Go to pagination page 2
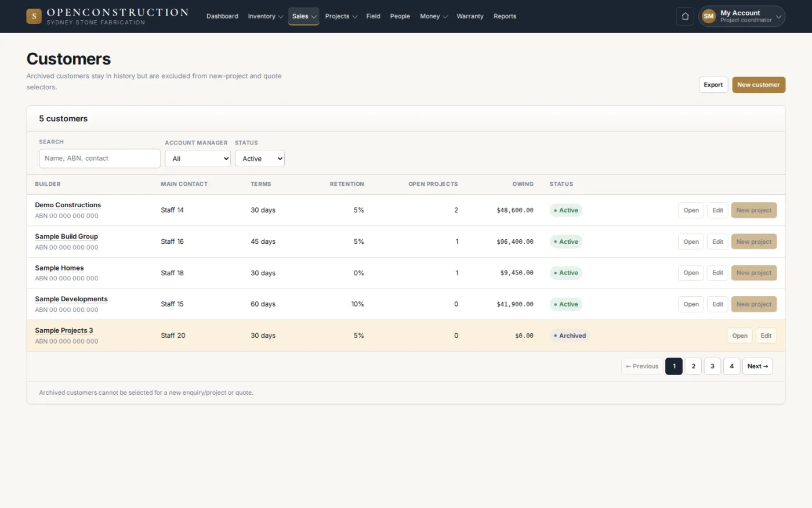This screenshot has width=812, height=508. click(x=693, y=366)
